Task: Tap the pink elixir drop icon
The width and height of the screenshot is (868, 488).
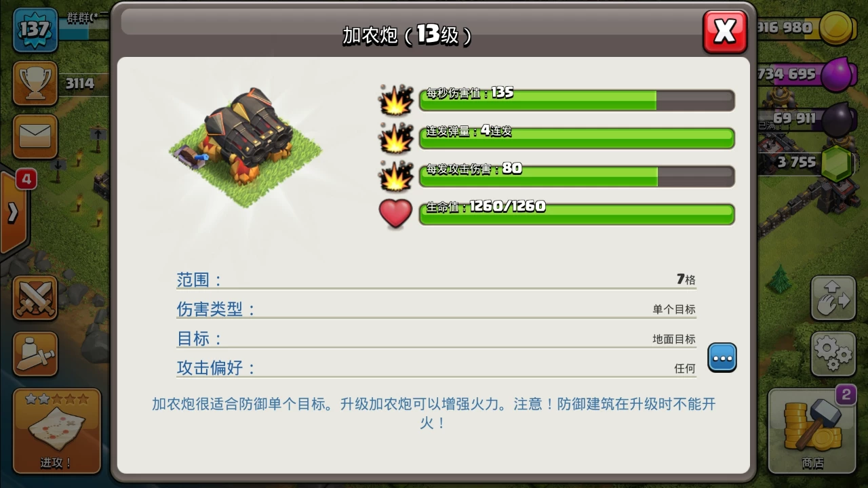Action: 840,73
